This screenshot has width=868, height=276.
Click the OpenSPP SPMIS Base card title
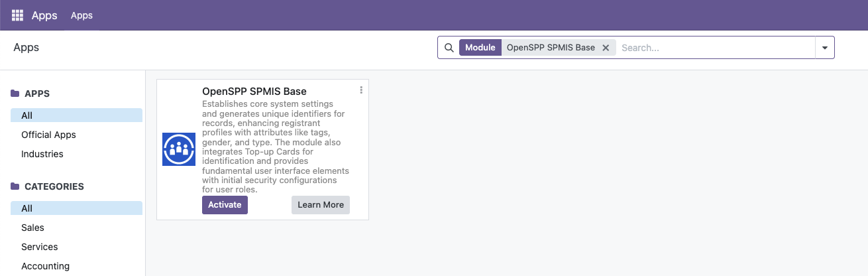[x=254, y=91]
